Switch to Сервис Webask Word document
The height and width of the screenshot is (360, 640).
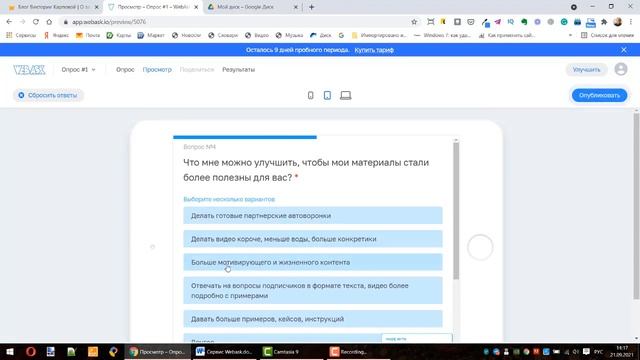[x=224, y=351]
